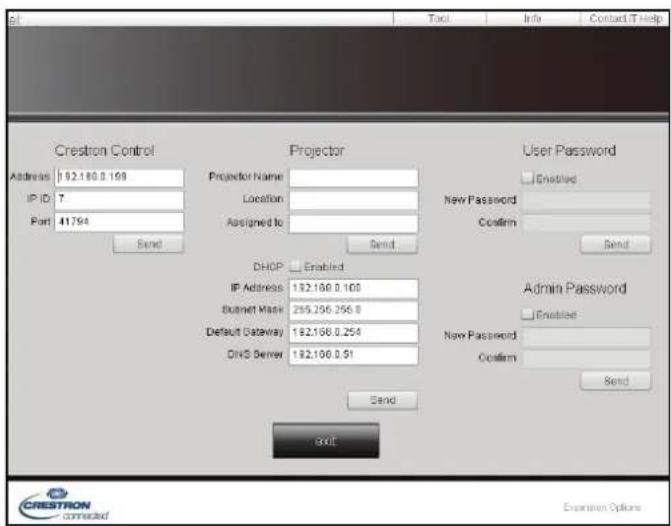This screenshot has width=671, height=526.
Task: Open the Tool menu tab
Action: (439, 19)
